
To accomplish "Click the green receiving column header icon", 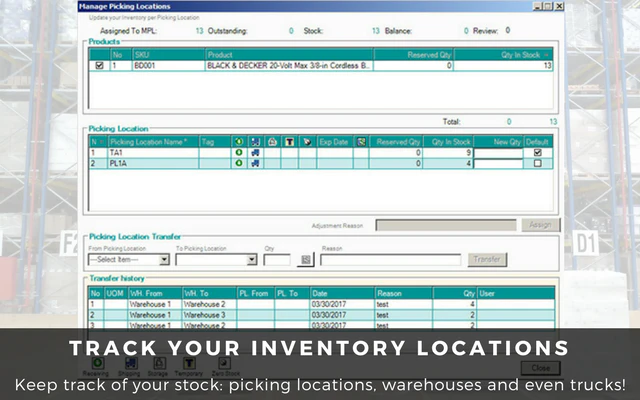I will point(239,142).
